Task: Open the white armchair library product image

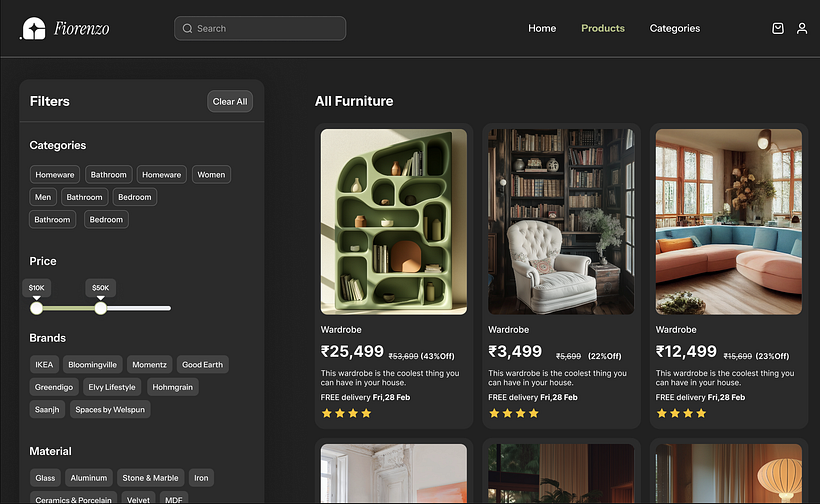Action: pyautogui.click(x=561, y=222)
